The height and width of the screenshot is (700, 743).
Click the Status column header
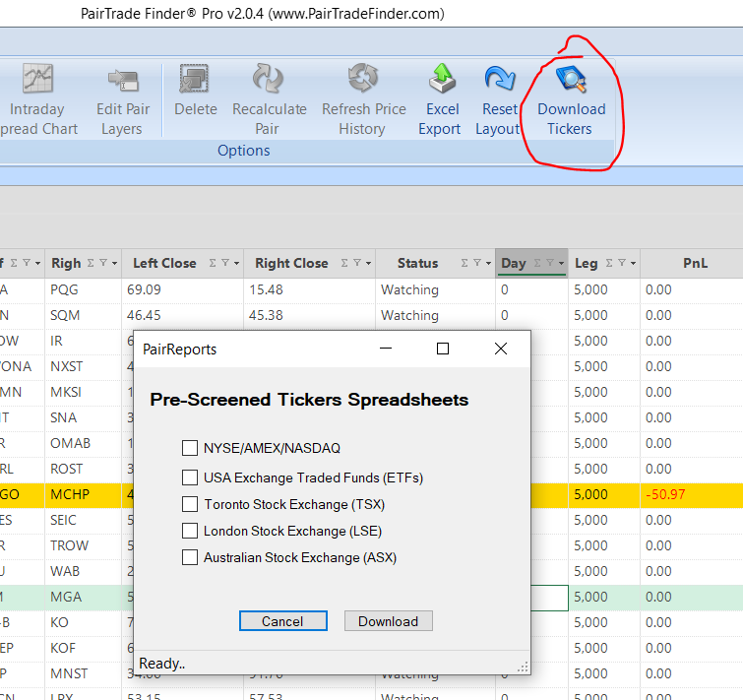pos(417,263)
